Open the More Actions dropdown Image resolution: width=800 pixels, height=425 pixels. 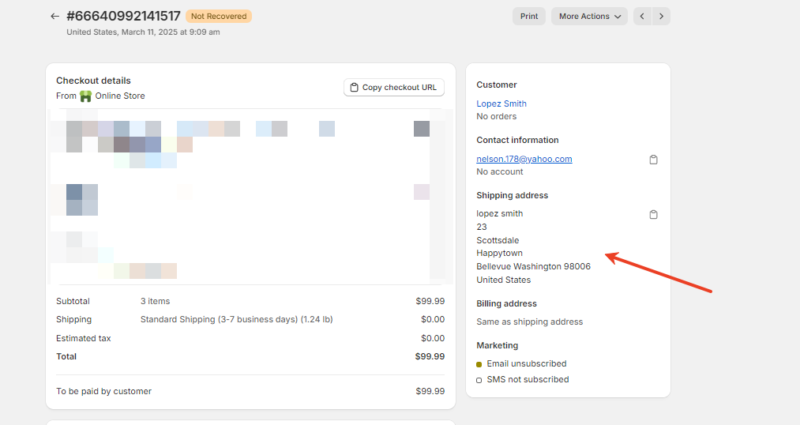click(x=589, y=16)
